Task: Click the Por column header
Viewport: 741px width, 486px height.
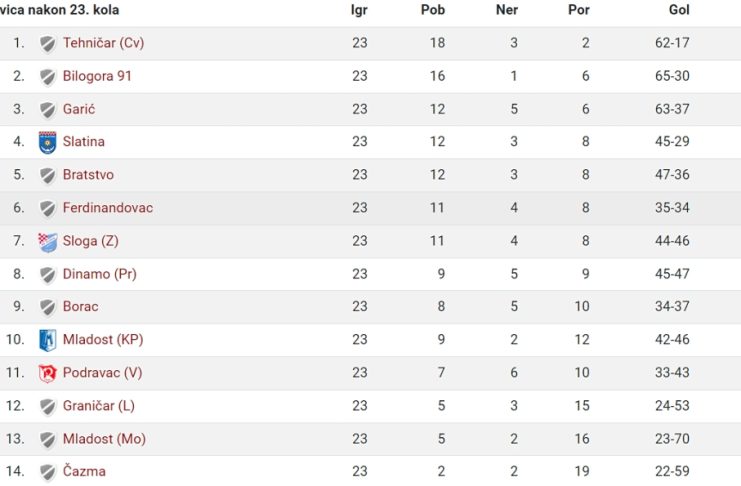Action: pos(579,10)
